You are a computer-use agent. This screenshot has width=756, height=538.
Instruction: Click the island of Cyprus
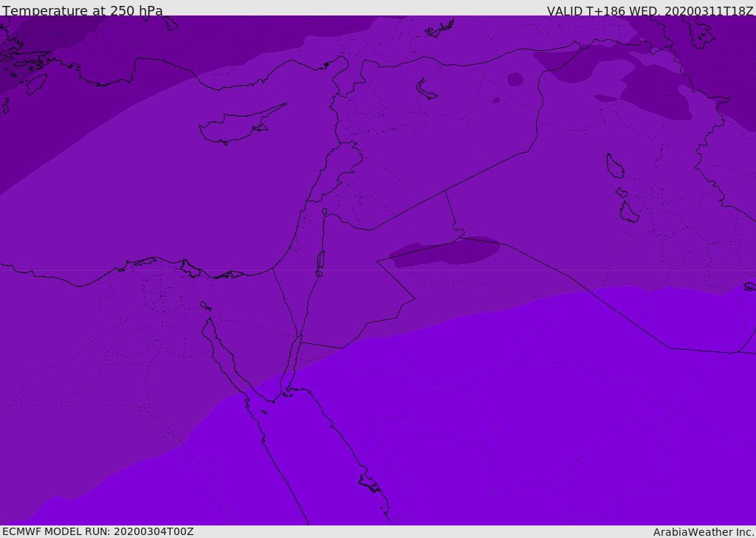click(x=236, y=127)
